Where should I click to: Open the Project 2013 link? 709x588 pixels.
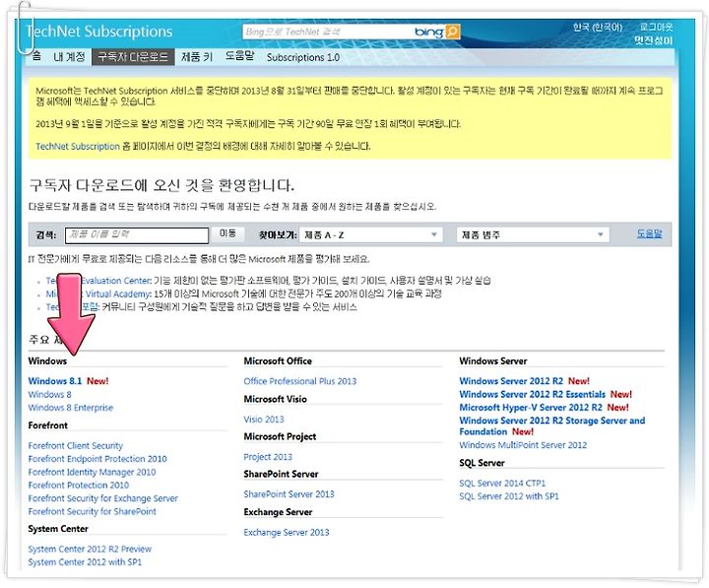[x=268, y=457]
